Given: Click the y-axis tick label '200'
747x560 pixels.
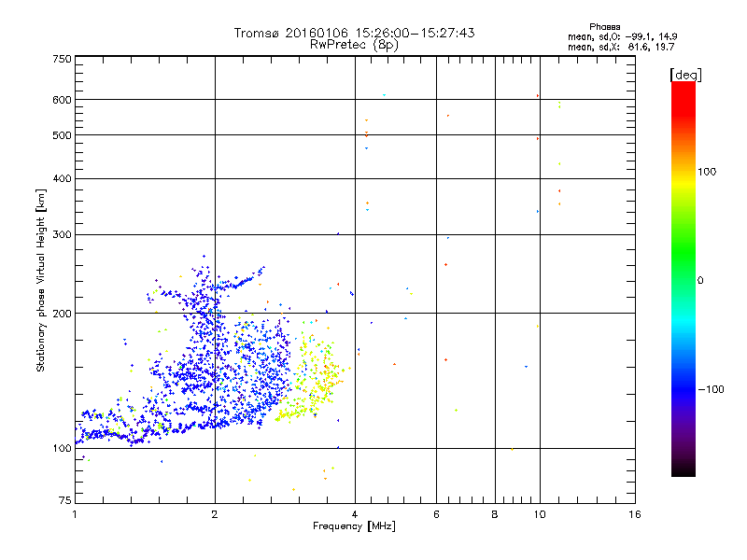Looking at the screenshot, I should coord(63,314).
